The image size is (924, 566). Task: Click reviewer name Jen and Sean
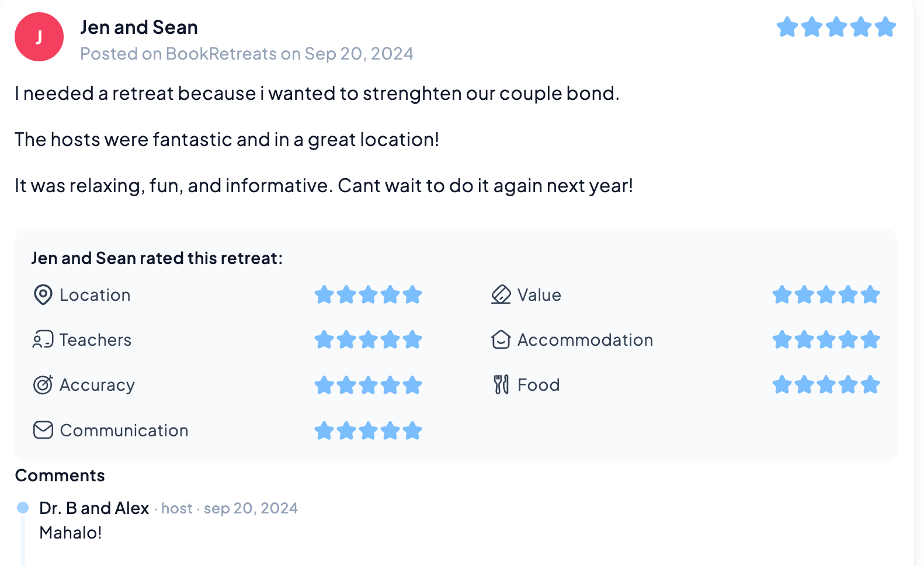pyautogui.click(x=139, y=27)
